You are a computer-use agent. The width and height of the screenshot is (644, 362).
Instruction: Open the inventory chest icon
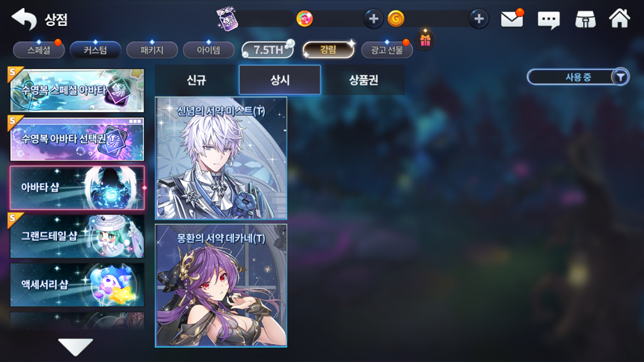click(x=586, y=19)
